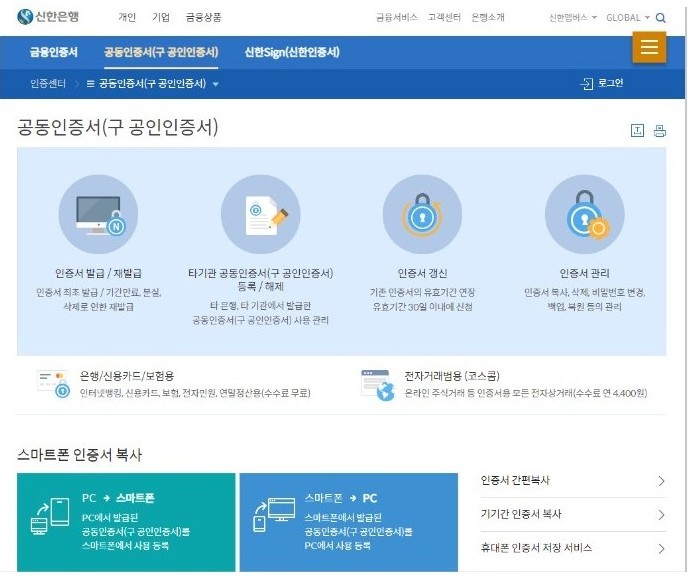
Task: Click the login arrow icon
Action: [587, 83]
